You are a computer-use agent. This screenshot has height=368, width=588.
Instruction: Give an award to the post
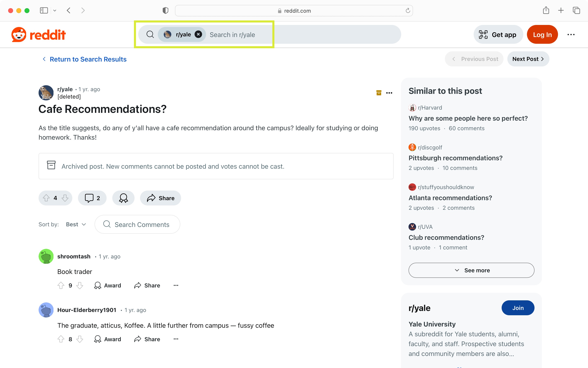(124, 198)
